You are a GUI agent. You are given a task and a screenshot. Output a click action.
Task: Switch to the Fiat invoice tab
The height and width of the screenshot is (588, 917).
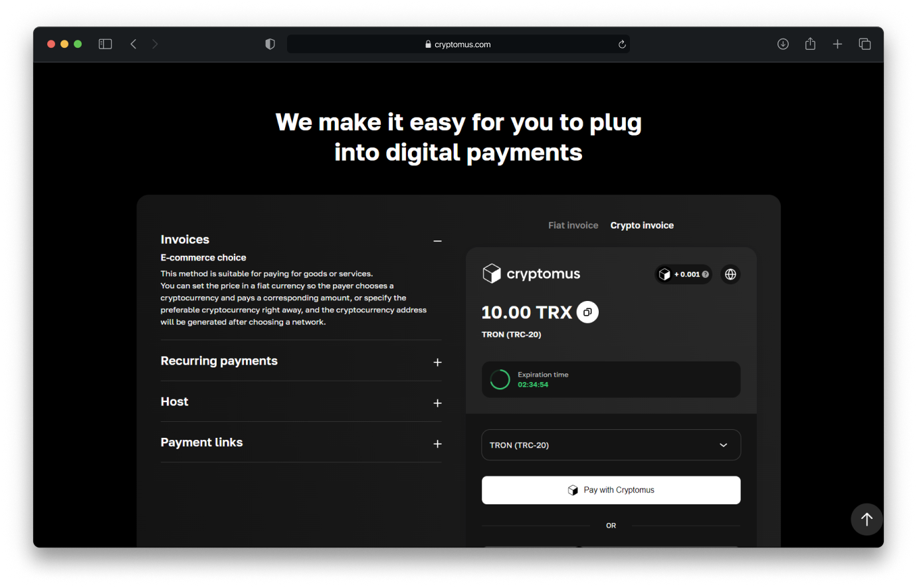coord(573,225)
